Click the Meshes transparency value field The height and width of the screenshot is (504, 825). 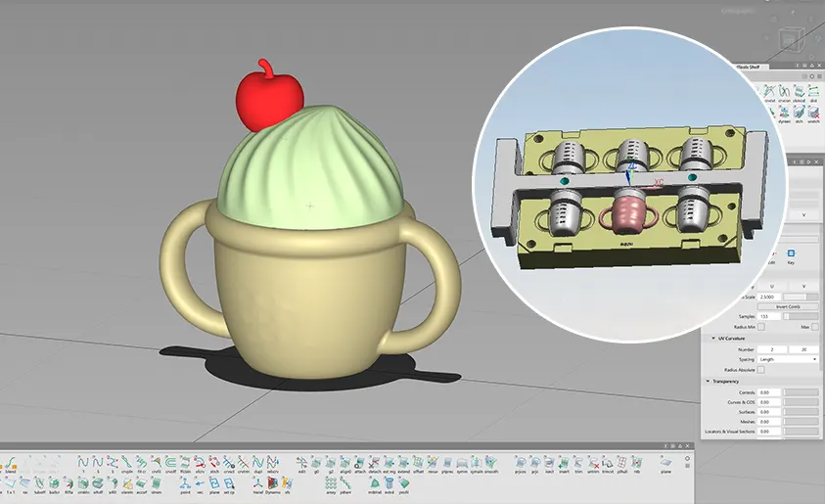(769, 422)
